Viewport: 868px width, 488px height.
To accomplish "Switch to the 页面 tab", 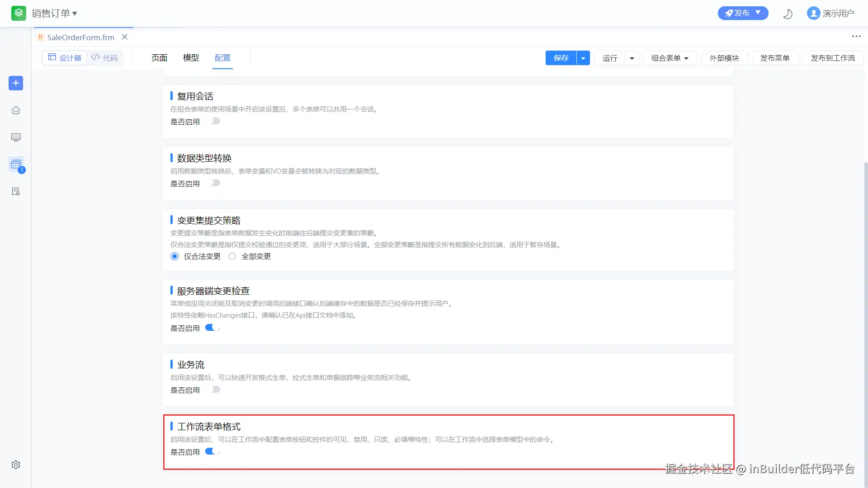I will [x=159, y=58].
